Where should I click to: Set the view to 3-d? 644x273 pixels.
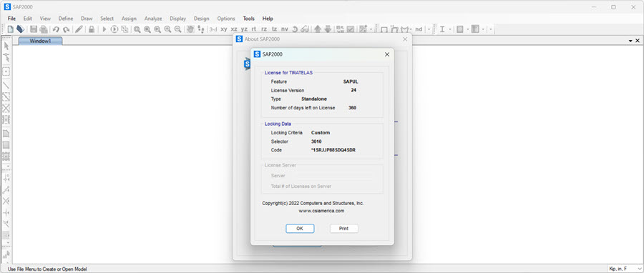[x=213, y=29]
